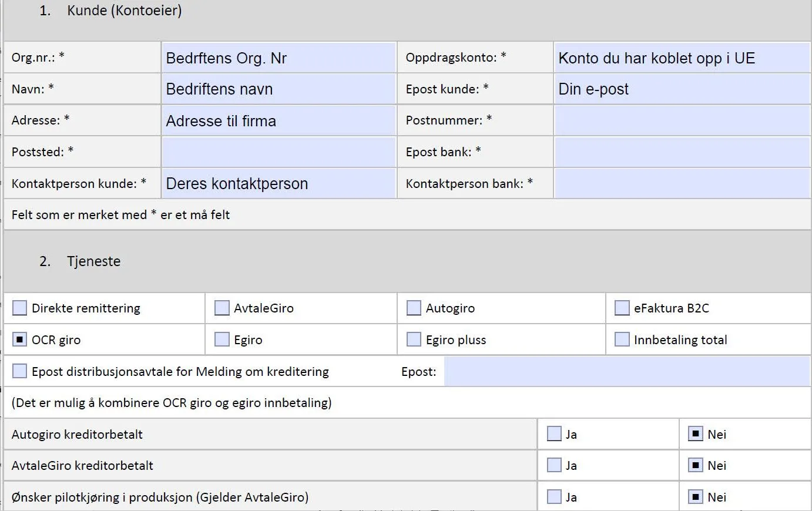Click the Epost bank input field
Image resolution: width=812 pixels, height=511 pixels.
682,152
